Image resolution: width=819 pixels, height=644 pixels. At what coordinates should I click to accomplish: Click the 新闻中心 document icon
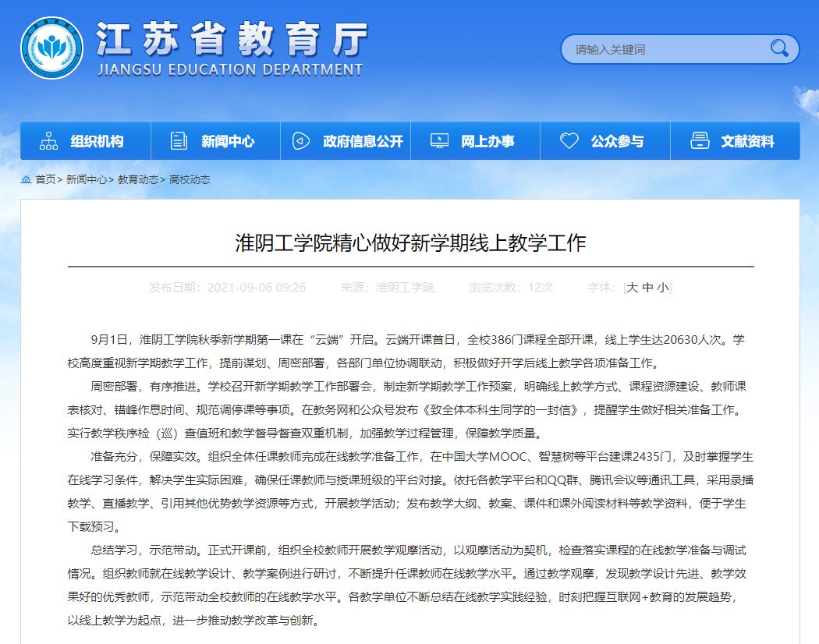point(179,141)
